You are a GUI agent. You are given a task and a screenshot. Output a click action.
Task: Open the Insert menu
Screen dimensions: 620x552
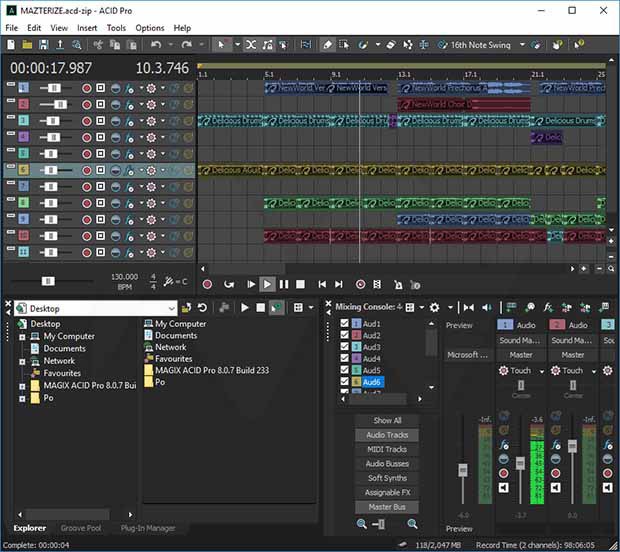[x=87, y=28]
